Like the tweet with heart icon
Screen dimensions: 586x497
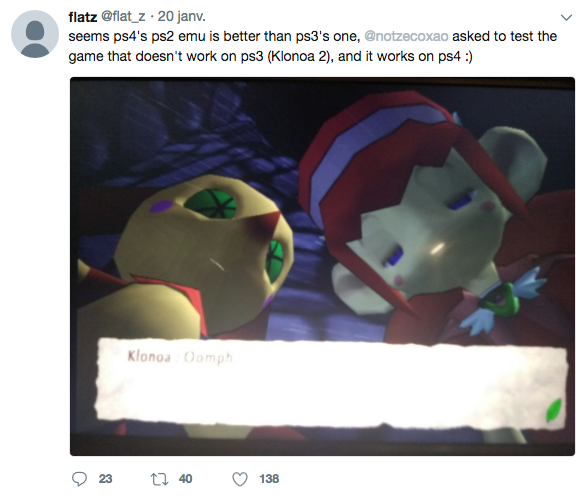pos(240,479)
